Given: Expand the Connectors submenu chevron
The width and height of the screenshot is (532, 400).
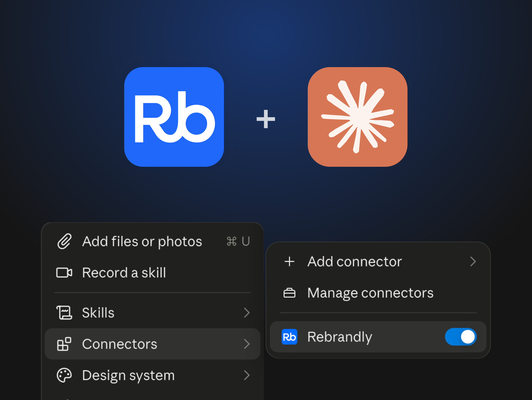Looking at the screenshot, I should [247, 344].
